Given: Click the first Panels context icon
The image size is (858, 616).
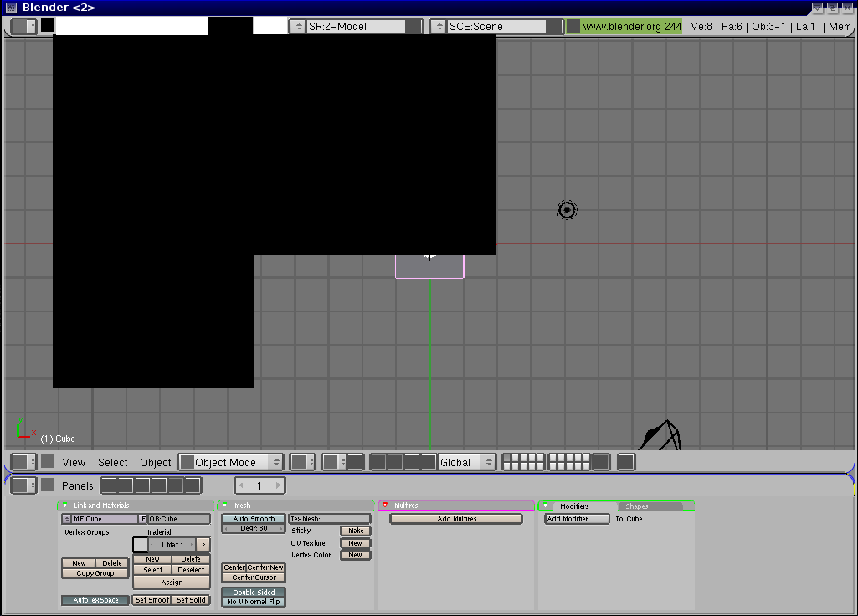Looking at the screenshot, I should pos(109,485).
